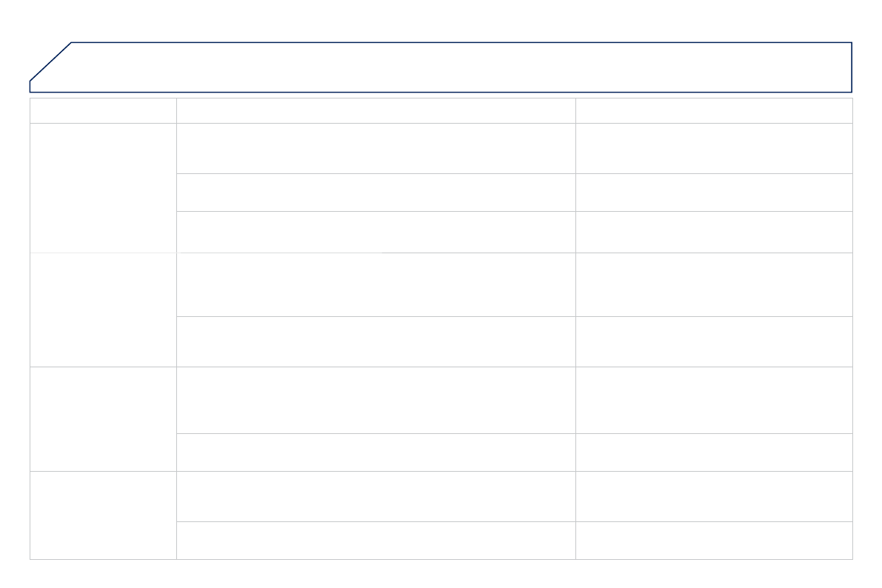Select the bottom cell of the right column
Viewport: 882px width, 588px height.
[x=714, y=540]
